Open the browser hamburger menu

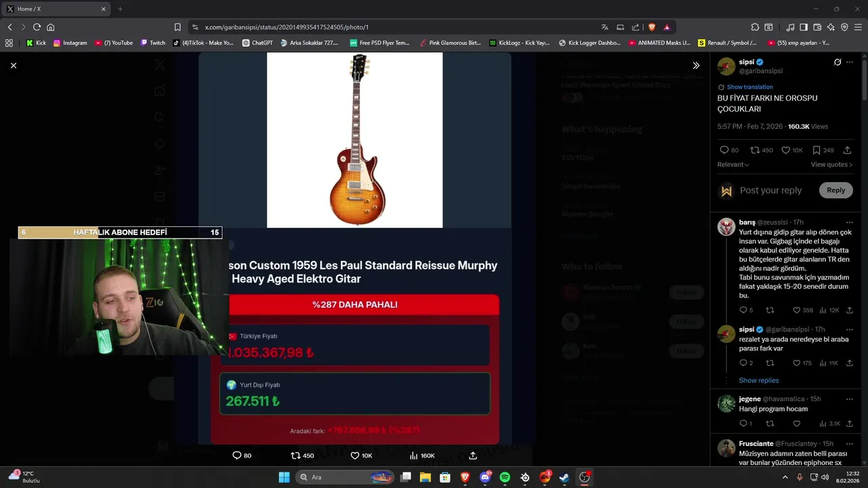pos(858,27)
